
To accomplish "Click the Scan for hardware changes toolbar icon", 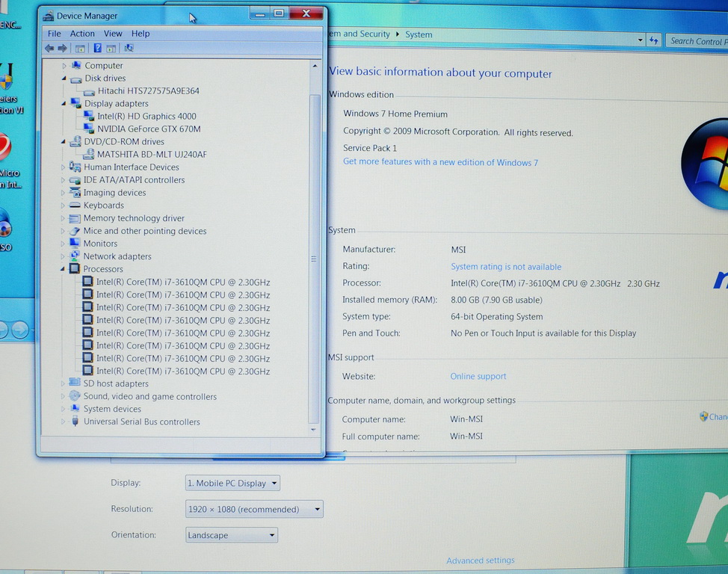I will coord(129,48).
